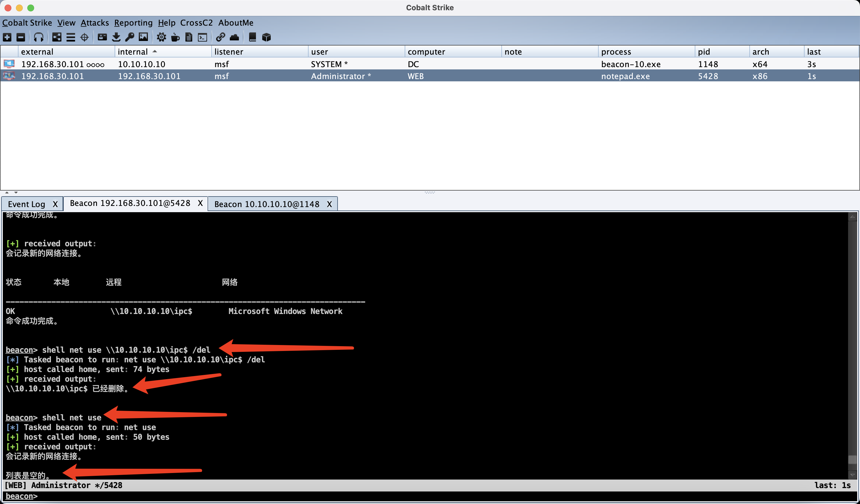Sort sessions by the internal column header
Image resolution: width=860 pixels, height=504 pixels.
163,51
